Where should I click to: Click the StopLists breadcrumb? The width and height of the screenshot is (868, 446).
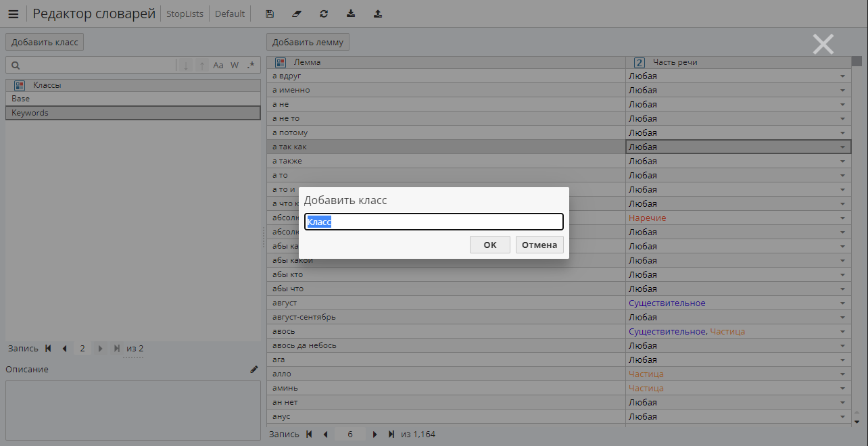pos(185,14)
